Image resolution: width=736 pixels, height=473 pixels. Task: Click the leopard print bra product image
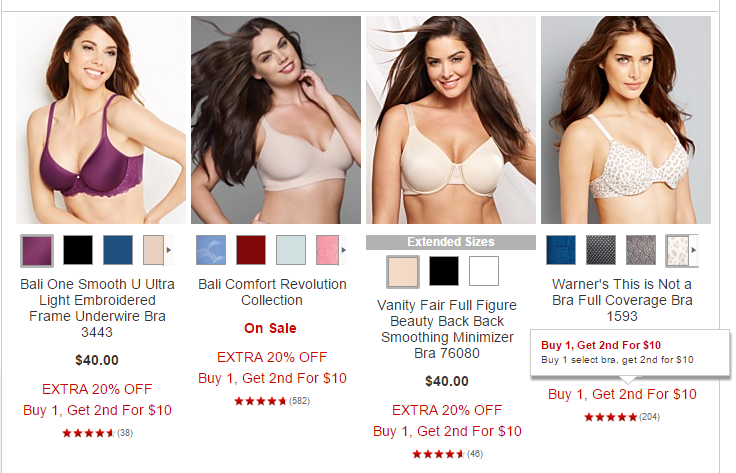[x=626, y=120]
